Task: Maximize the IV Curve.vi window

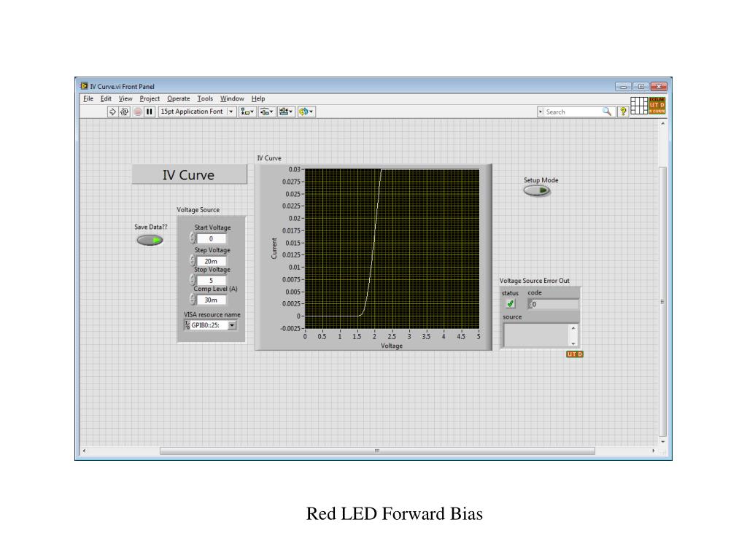Action: [x=640, y=87]
